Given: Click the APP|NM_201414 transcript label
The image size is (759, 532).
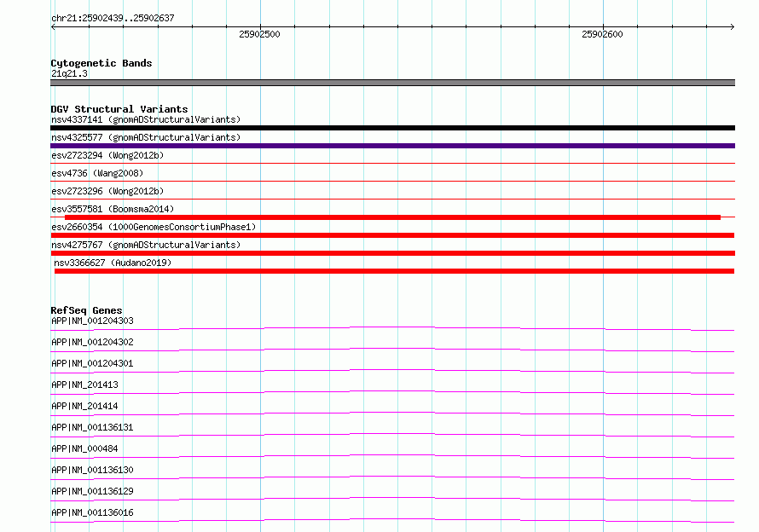Looking at the screenshot, I should (x=84, y=406).
